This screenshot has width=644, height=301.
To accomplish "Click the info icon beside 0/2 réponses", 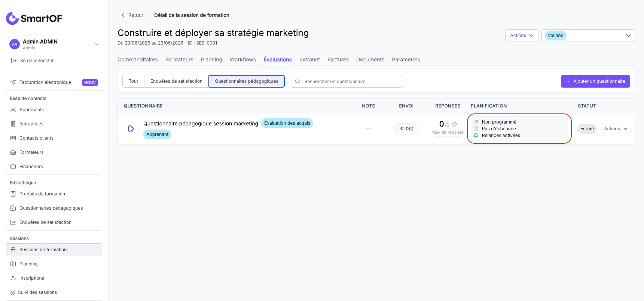I will pyautogui.click(x=454, y=124).
